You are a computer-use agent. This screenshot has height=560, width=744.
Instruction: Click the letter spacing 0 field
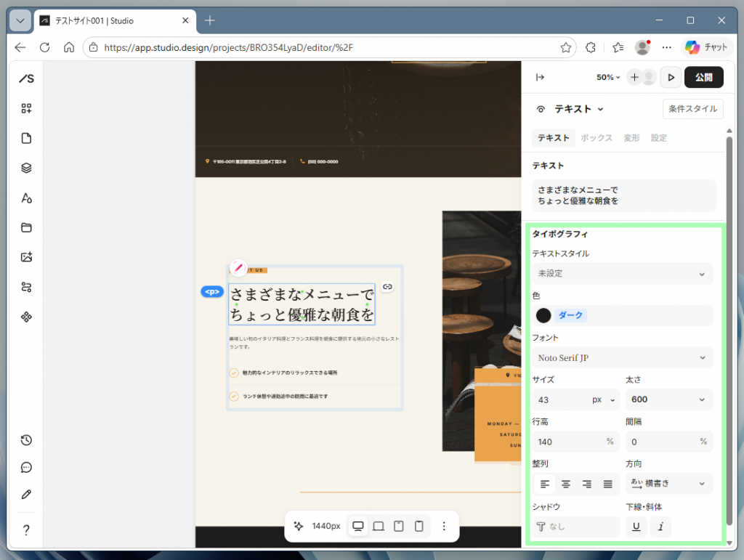(669, 442)
